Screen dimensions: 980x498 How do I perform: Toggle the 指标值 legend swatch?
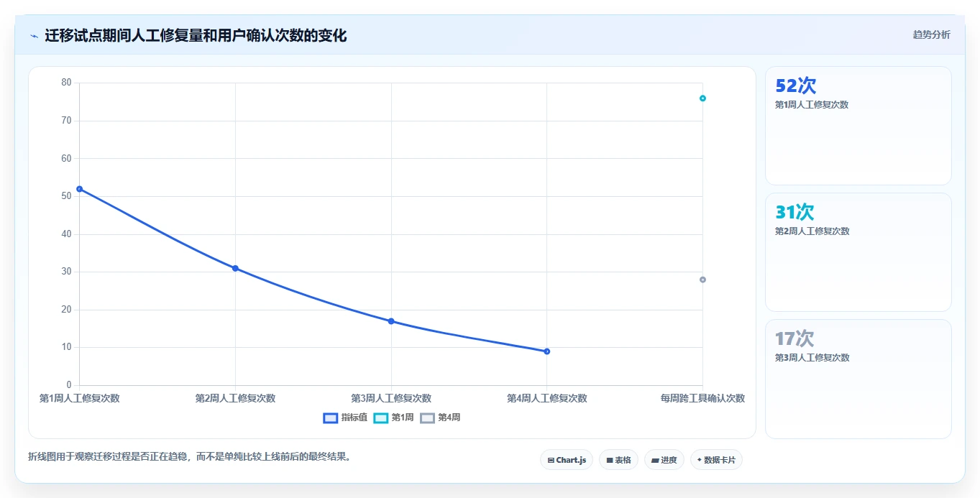(x=331, y=418)
